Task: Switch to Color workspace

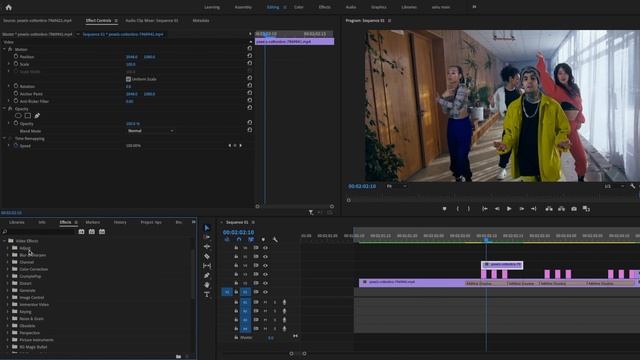Action: 299,7
